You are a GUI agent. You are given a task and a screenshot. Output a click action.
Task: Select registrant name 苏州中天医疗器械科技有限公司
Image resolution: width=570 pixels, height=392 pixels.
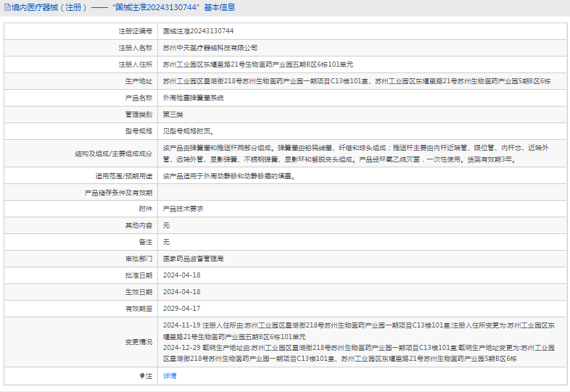210,48
